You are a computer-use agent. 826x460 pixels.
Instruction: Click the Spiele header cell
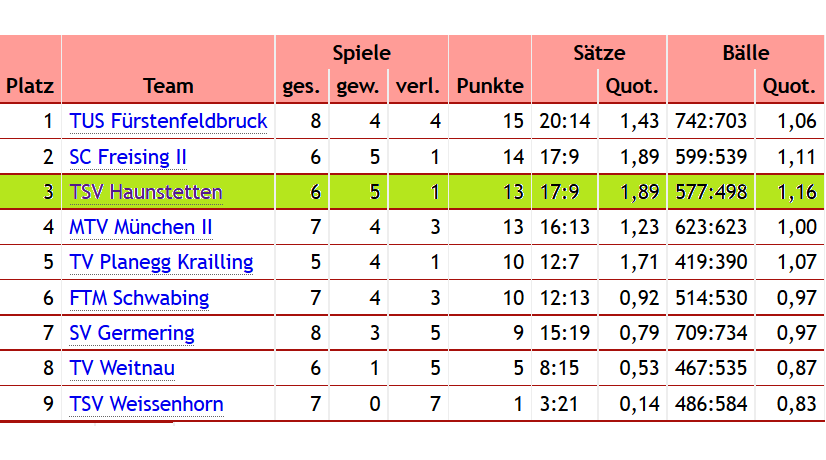tap(361, 53)
